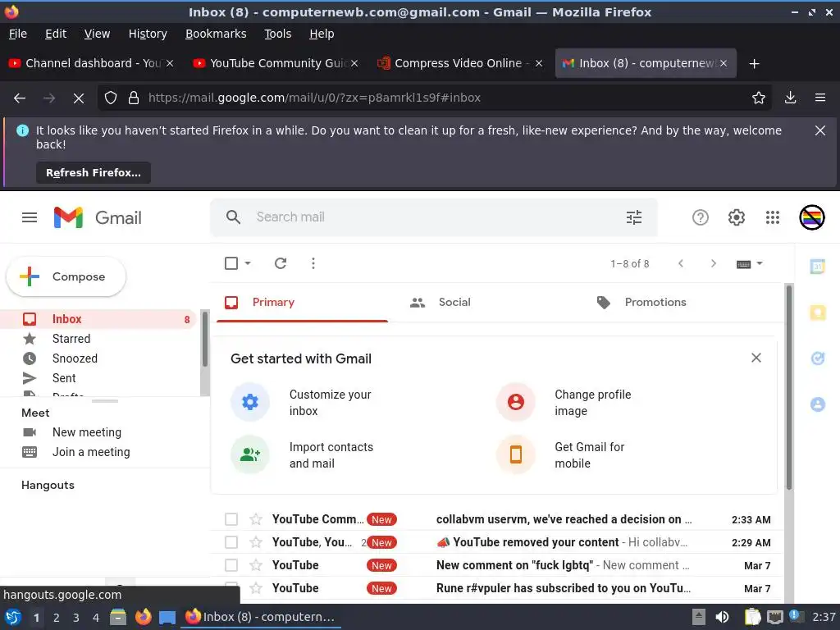Open Google Tasks side panel icon
Screen dimensions: 840x630
[818, 358]
